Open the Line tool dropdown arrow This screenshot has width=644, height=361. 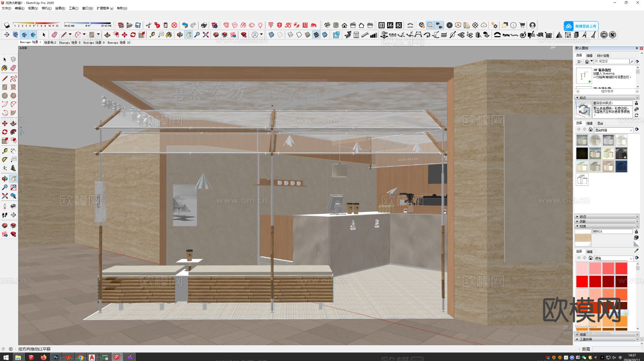(x=70, y=35)
